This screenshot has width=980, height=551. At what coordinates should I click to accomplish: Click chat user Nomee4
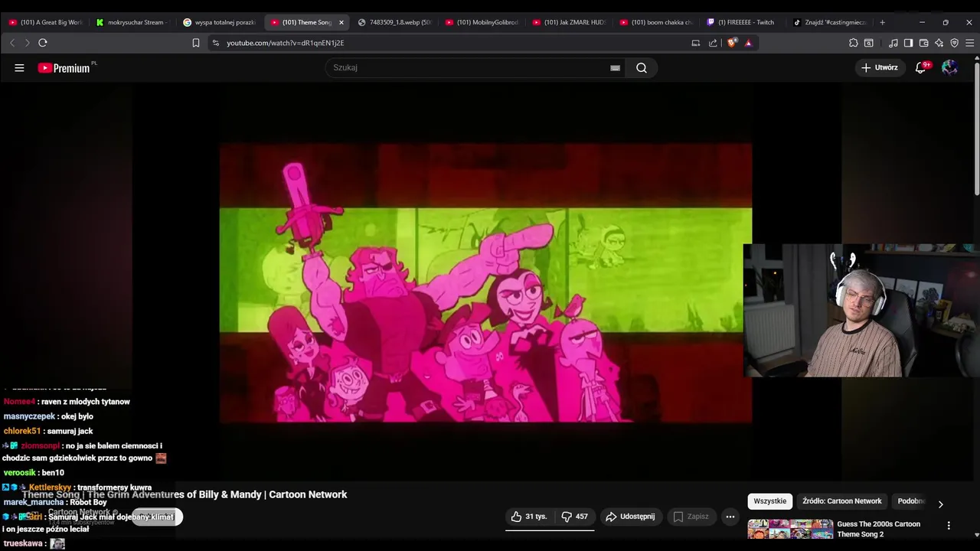19,402
